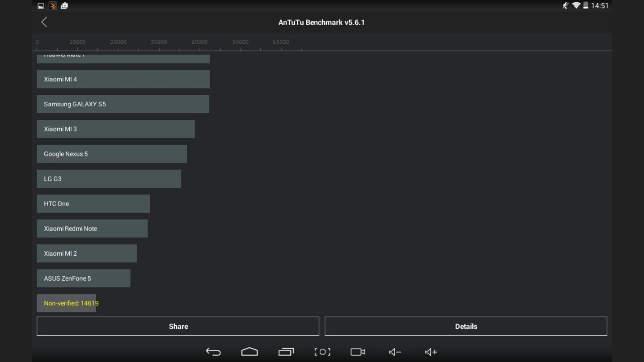
Task: Open the orange app notification icon
Action: [x=52, y=6]
